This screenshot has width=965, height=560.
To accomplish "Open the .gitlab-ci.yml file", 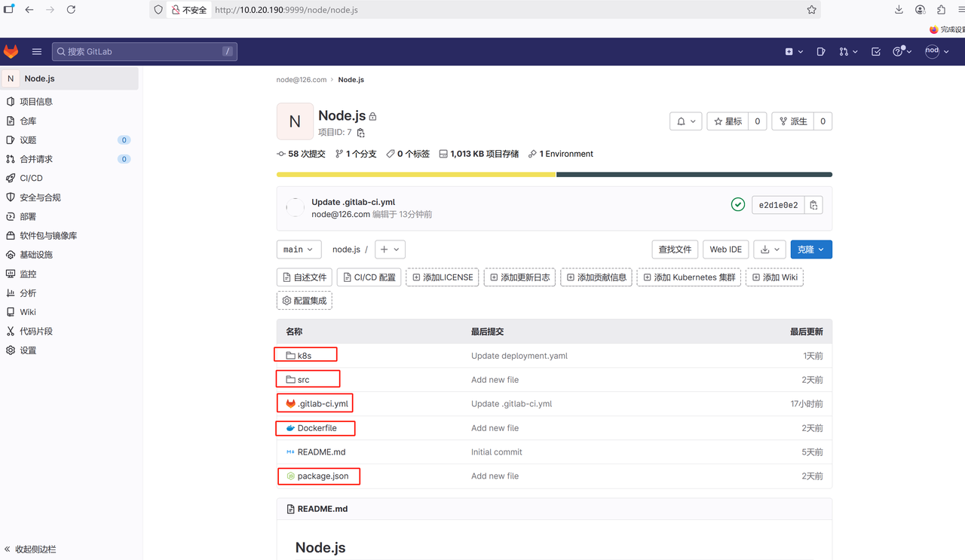I will [x=323, y=404].
